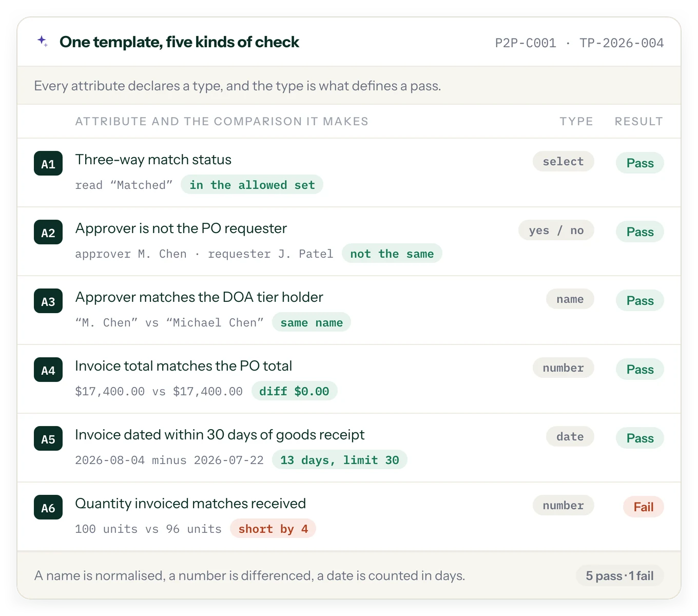Click the TYPE column header

tap(576, 122)
